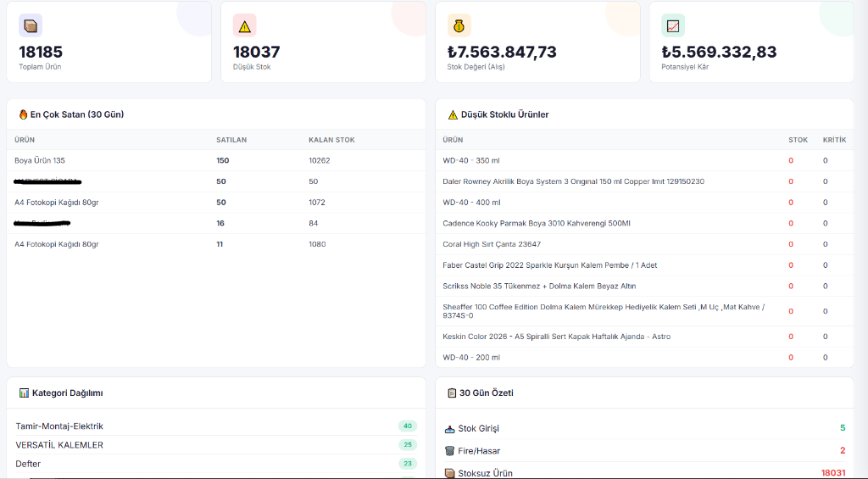Image resolution: width=868 pixels, height=479 pixels.
Task: Click the warning icon beside Düşük Stoklu Ürünler
Action: [x=453, y=114]
